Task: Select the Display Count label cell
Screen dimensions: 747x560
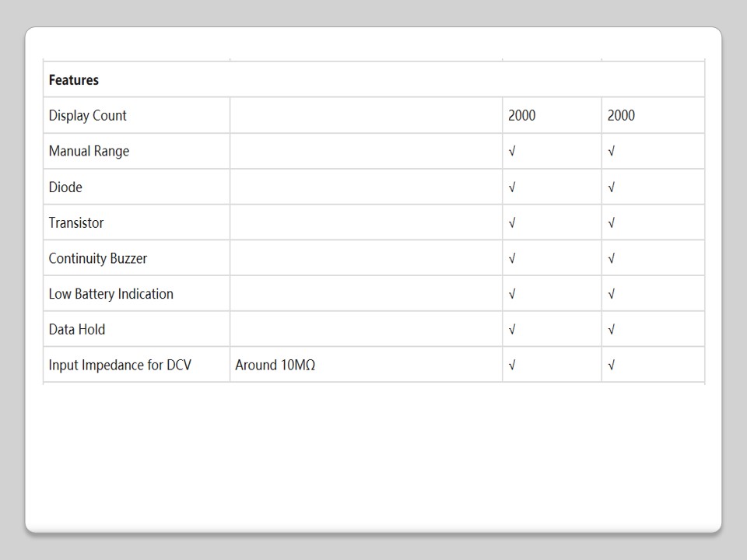Action: click(87, 116)
